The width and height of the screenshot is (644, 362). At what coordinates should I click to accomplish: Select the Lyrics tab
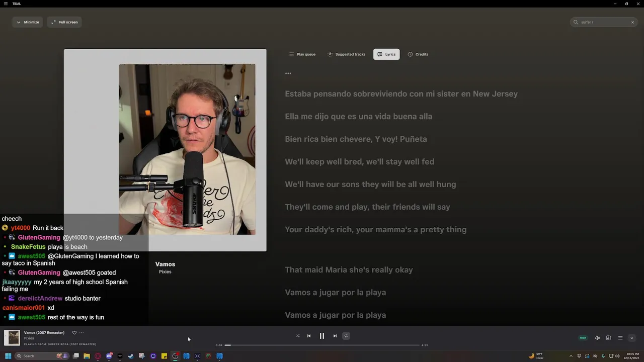point(386,54)
